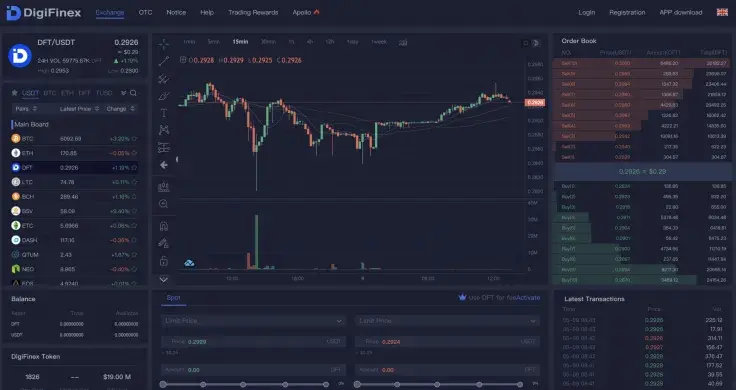This screenshot has width=736, height=390.
Task: Select the text annotation tool
Action: (164, 113)
